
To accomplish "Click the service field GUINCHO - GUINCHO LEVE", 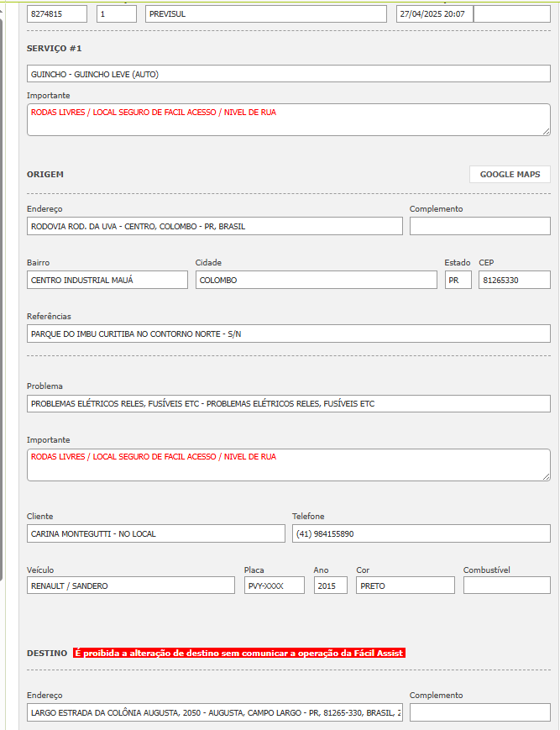I will click(x=288, y=74).
